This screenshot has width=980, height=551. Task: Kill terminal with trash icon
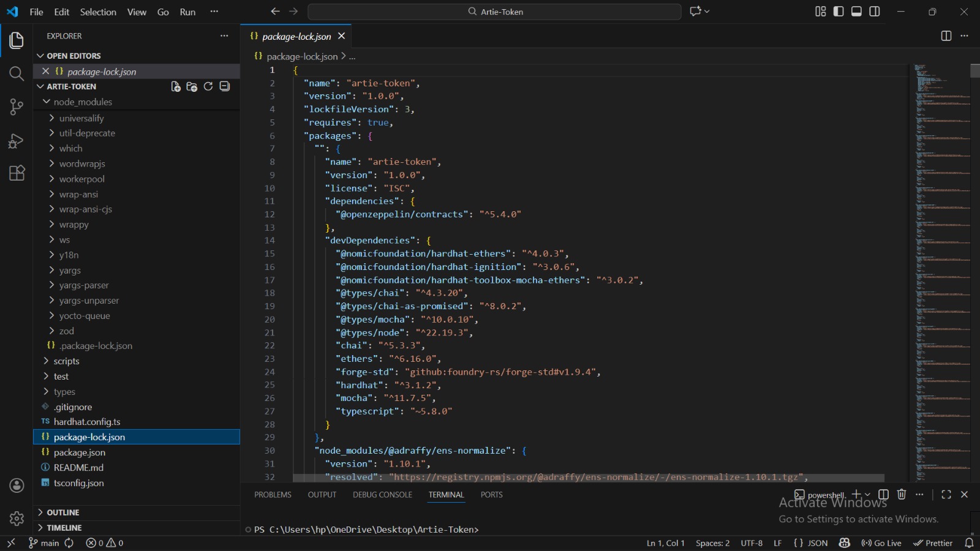901,495
